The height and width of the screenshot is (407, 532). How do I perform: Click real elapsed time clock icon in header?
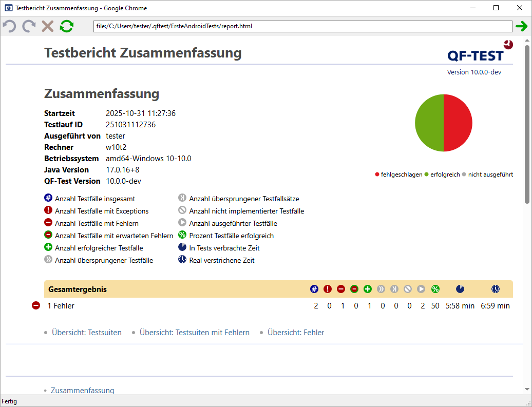[495, 289]
